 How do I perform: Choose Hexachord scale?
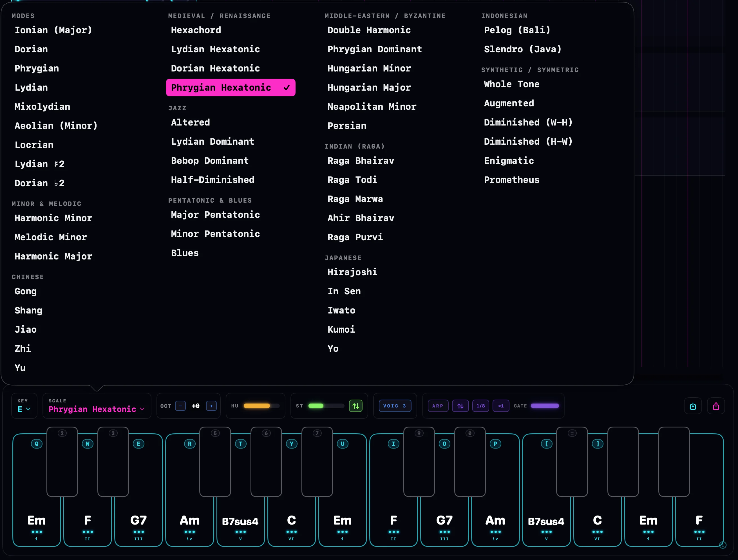(x=196, y=30)
